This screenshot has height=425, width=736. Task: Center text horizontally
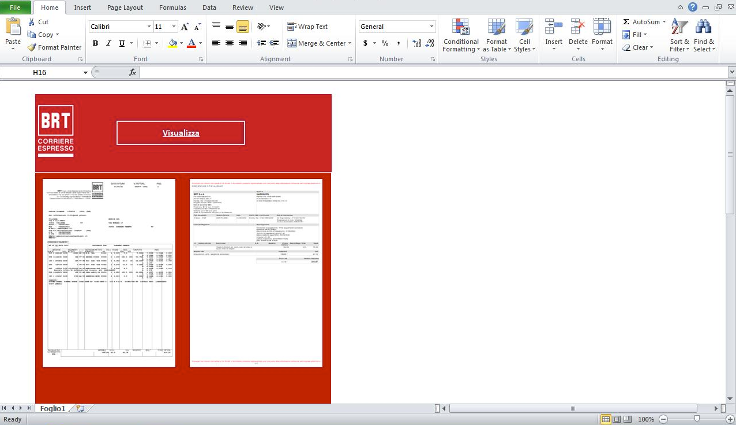click(x=230, y=43)
